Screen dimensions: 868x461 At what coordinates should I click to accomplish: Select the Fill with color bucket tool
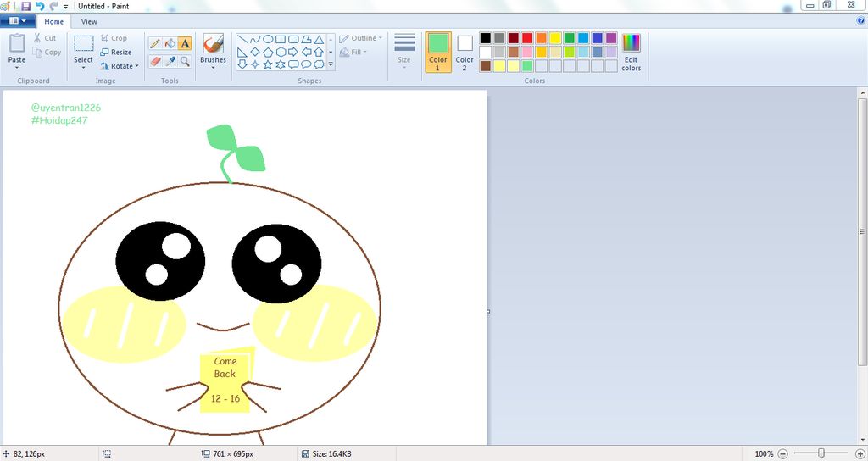(170, 43)
